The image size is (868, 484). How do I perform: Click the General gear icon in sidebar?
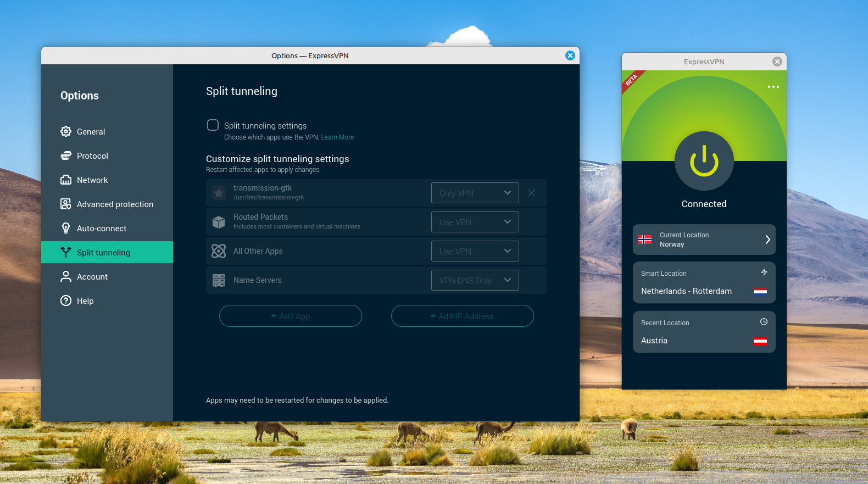pyautogui.click(x=66, y=131)
